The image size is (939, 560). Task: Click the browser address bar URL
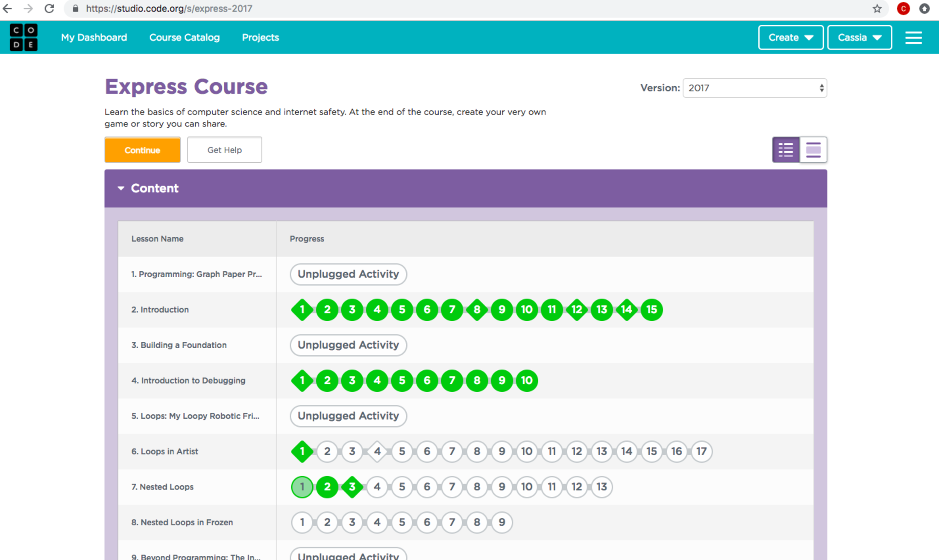click(x=169, y=9)
